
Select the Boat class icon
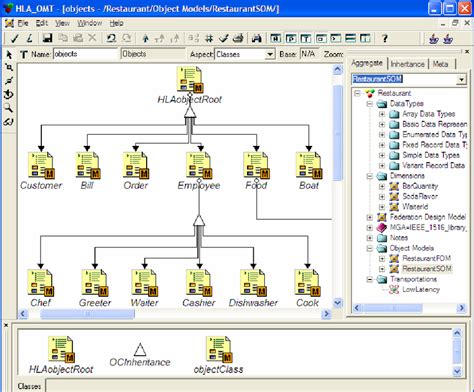(309, 165)
